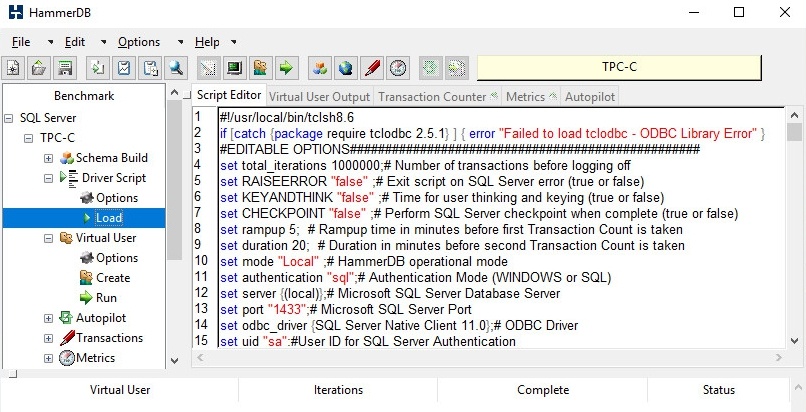
Task: Click the dropdown arrow next to File
Action: (50, 42)
